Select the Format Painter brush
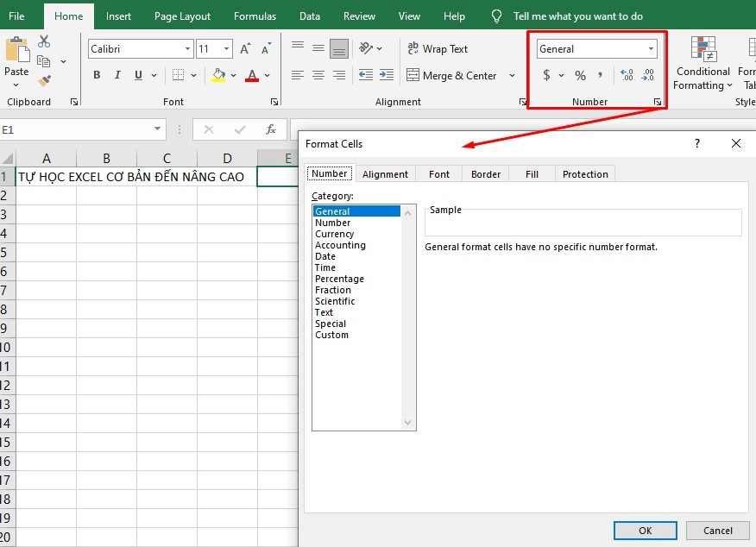The height and width of the screenshot is (547, 756). [44, 81]
